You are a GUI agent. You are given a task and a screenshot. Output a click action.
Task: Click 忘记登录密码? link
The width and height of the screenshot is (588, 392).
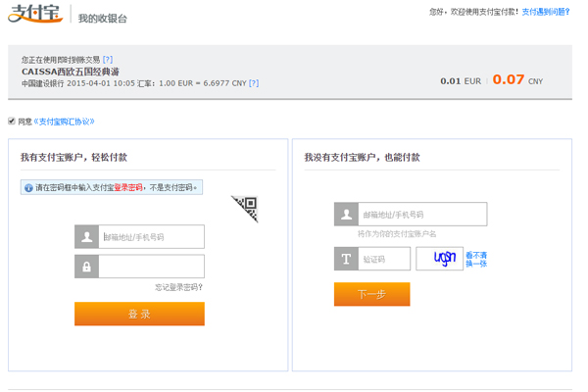(x=179, y=287)
